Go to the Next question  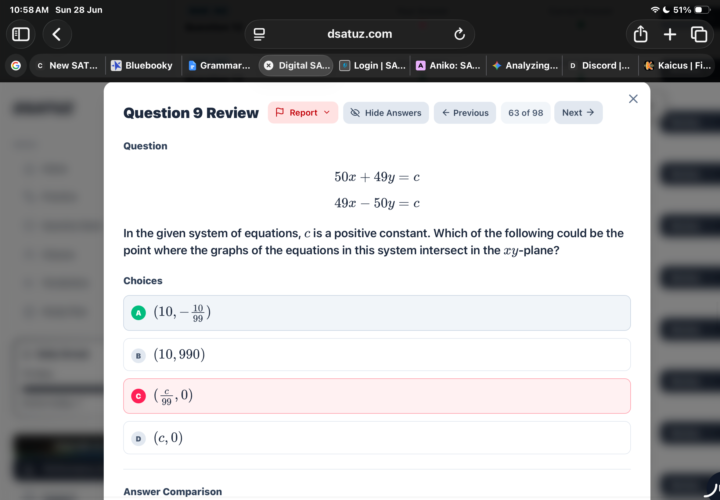coord(578,113)
